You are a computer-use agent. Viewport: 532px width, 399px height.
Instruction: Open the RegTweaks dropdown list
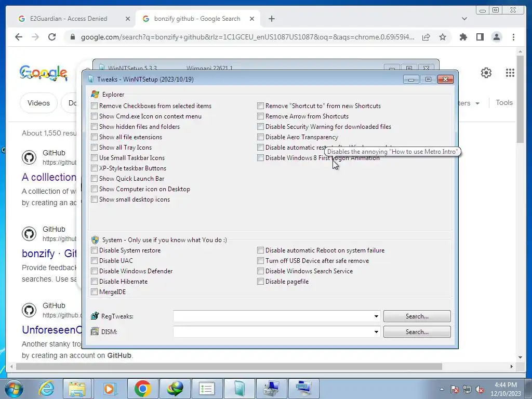[376, 316]
